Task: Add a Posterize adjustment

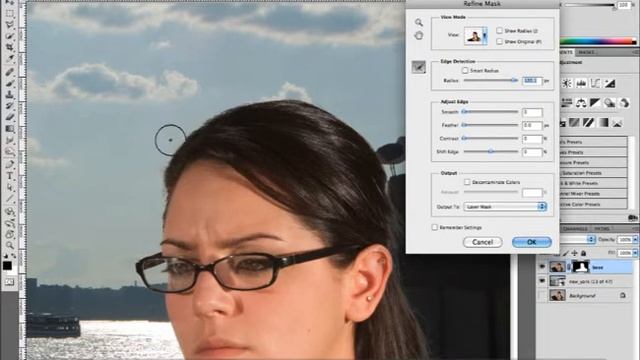Action: 574,122
